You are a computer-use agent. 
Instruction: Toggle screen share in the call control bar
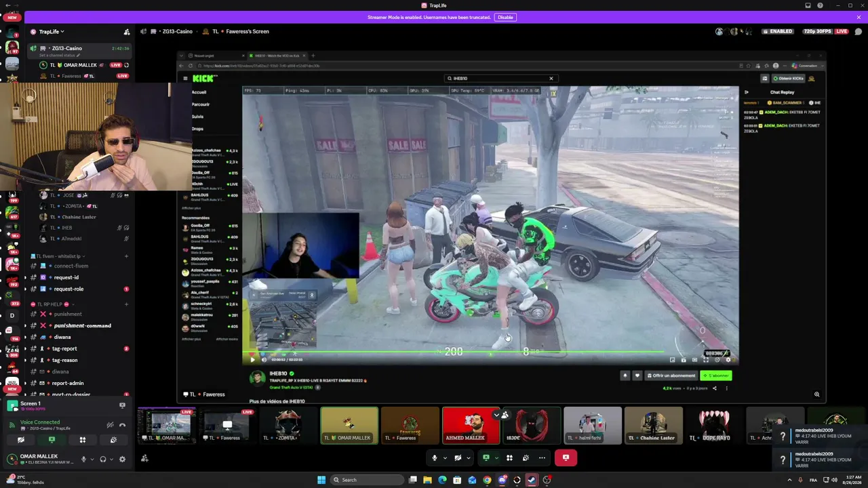(x=486, y=457)
